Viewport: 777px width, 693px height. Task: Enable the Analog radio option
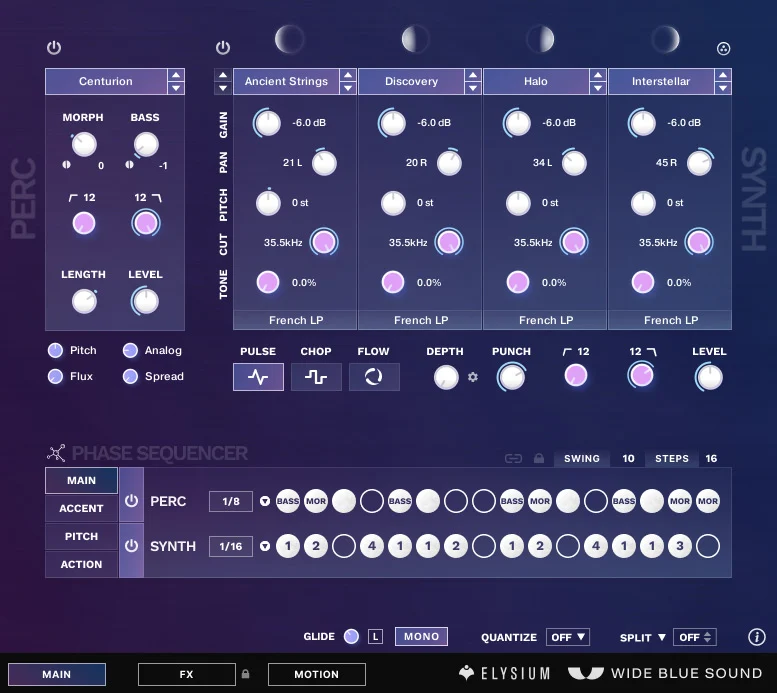tap(130, 351)
